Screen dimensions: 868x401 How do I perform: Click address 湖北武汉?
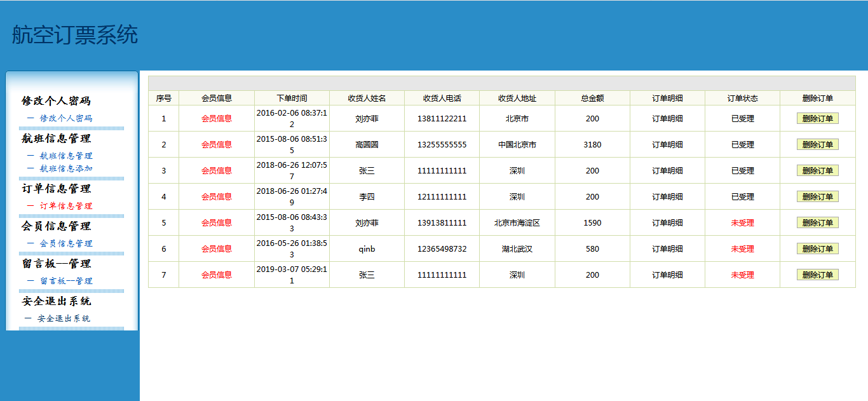(x=517, y=249)
